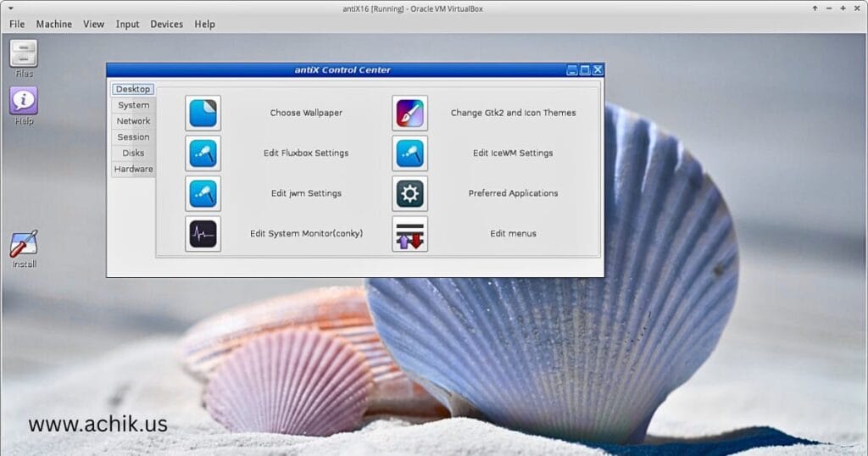
Task: Click the Choose Wallpaper label
Action: pyautogui.click(x=306, y=113)
